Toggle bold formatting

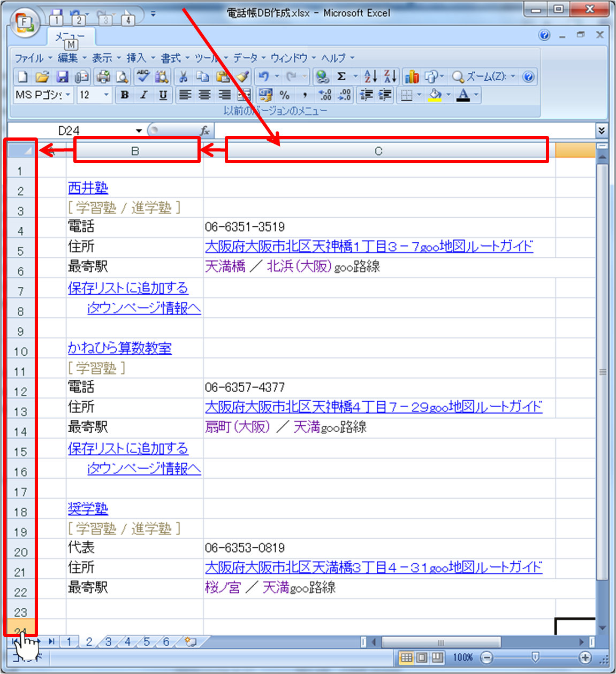(125, 95)
